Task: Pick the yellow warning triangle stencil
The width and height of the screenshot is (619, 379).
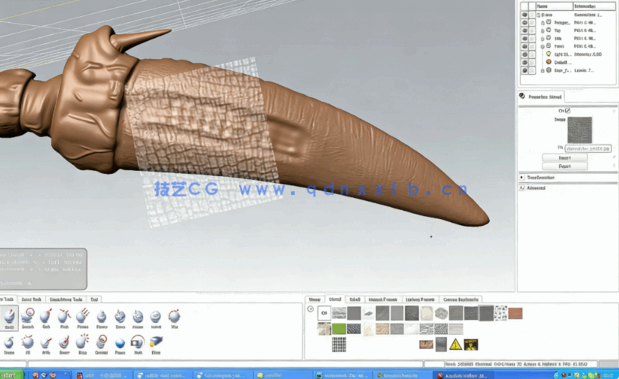Action: tap(455, 344)
